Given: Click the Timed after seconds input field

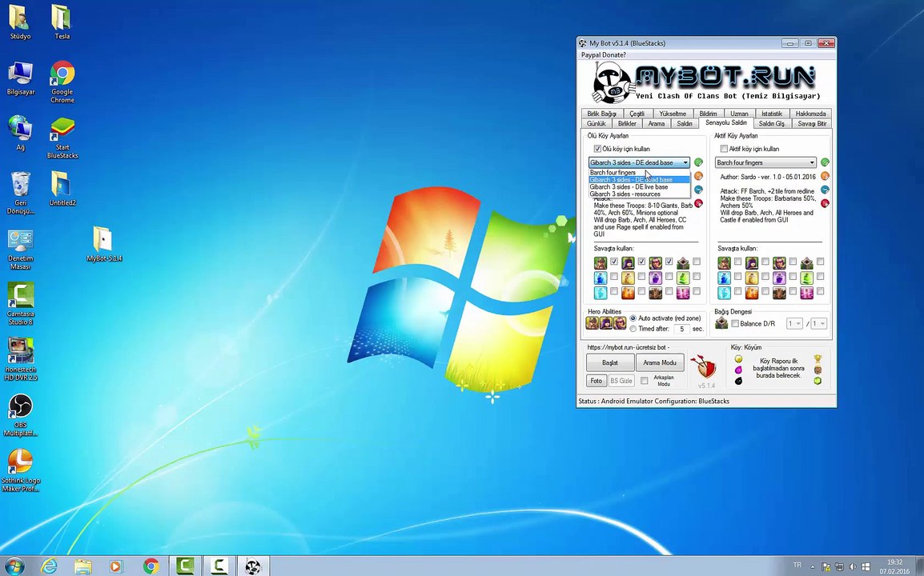Looking at the screenshot, I should [x=682, y=329].
